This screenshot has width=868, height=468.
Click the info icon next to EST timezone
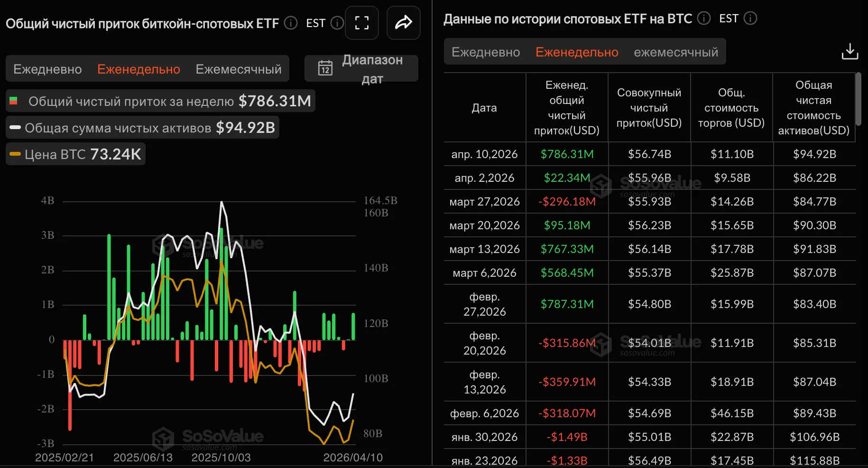337,23
